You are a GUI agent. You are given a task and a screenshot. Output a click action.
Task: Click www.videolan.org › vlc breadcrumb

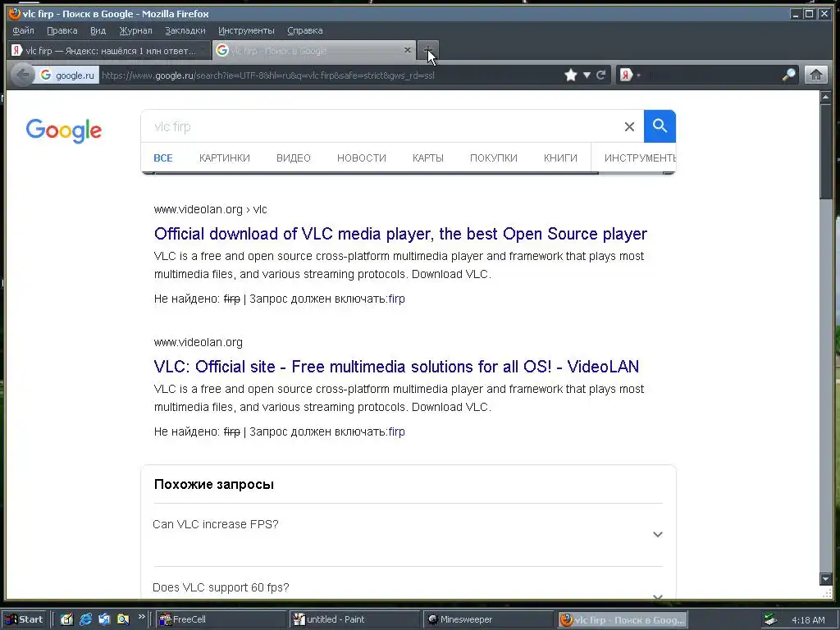(210, 209)
